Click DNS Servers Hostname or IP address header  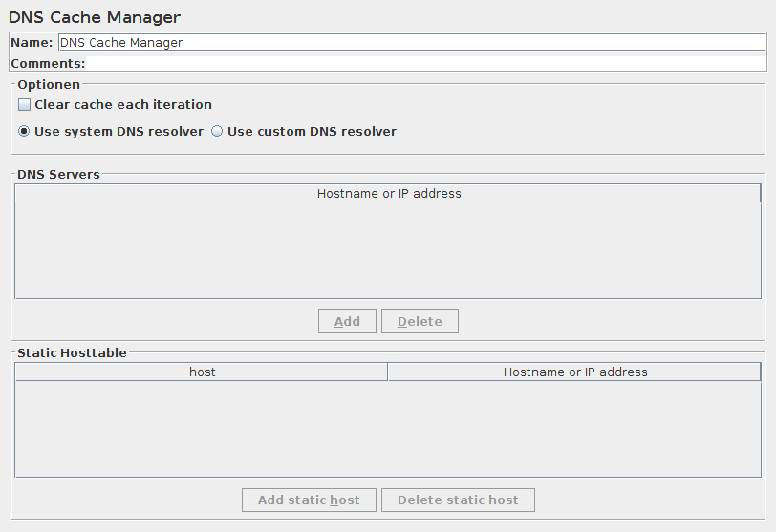coord(388,194)
